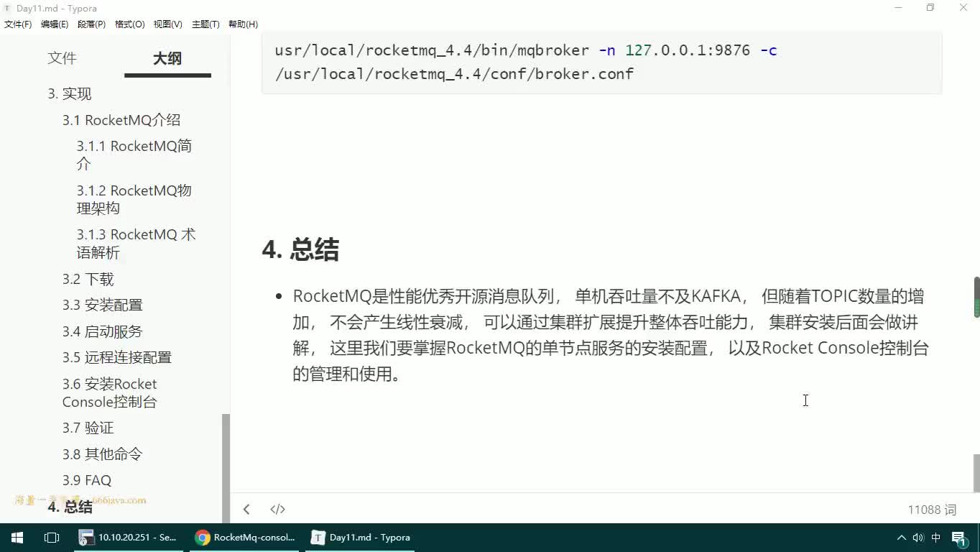The image size is (980, 552).
Task: Jump to 3.1 RocketMQ介绍 in outline
Action: (121, 120)
